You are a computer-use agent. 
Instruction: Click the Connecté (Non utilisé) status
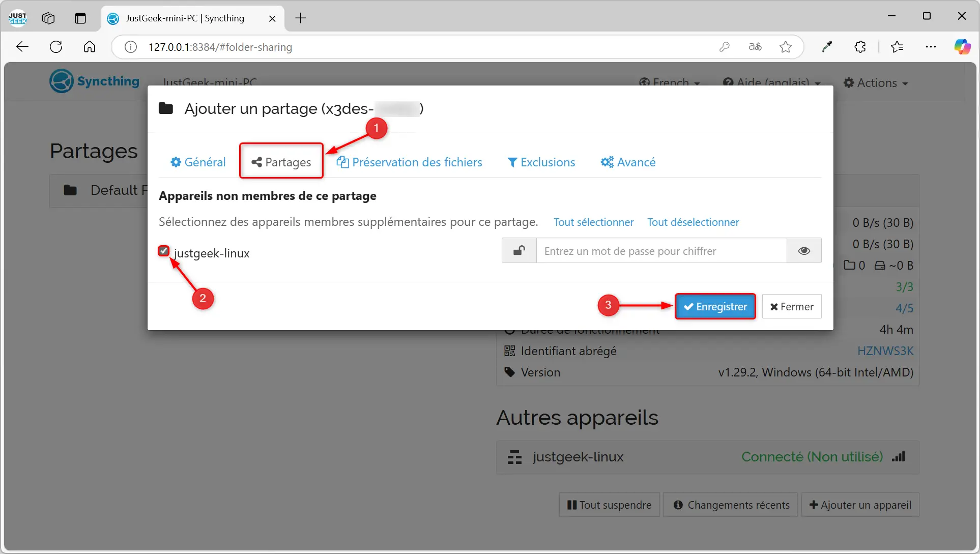click(812, 456)
